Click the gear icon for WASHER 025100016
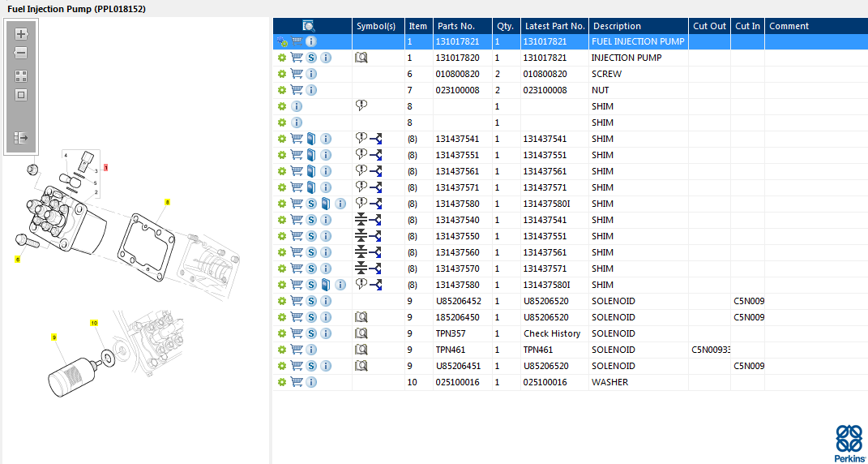This screenshot has height=464, width=868. [x=282, y=383]
